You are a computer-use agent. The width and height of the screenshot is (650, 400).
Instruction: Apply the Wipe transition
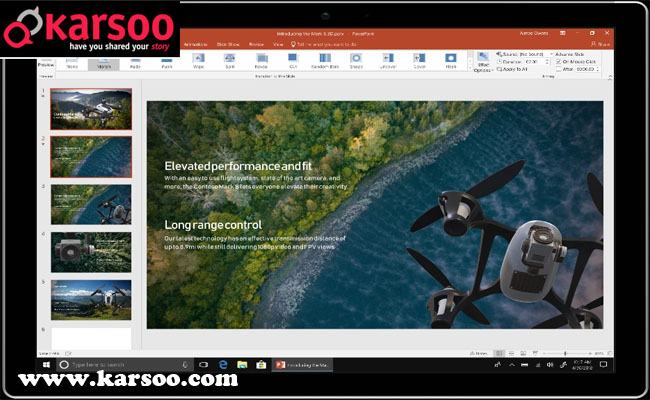pos(198,61)
